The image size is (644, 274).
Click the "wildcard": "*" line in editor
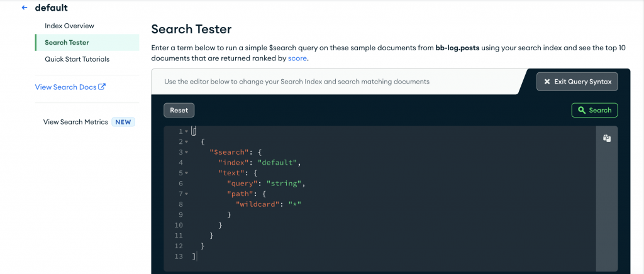click(269, 204)
